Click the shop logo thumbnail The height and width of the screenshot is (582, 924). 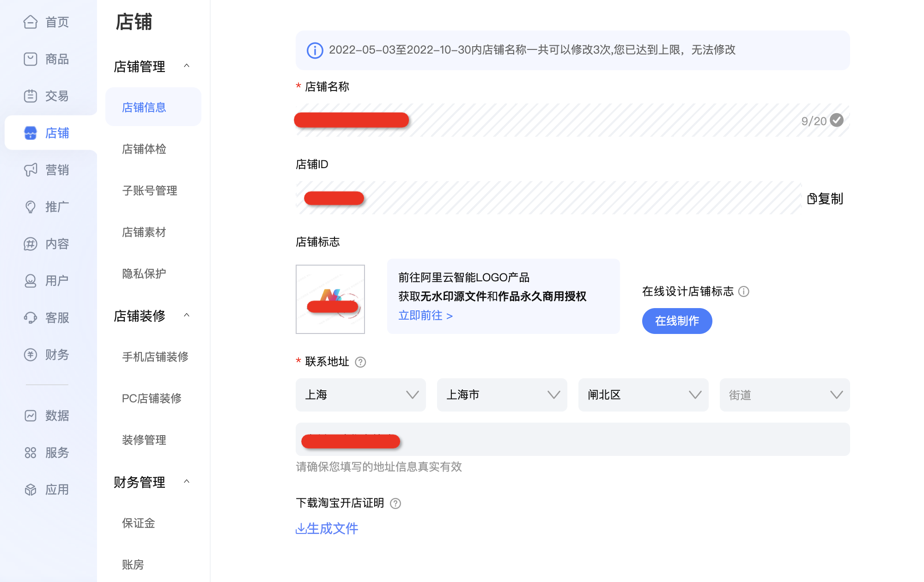tap(330, 299)
